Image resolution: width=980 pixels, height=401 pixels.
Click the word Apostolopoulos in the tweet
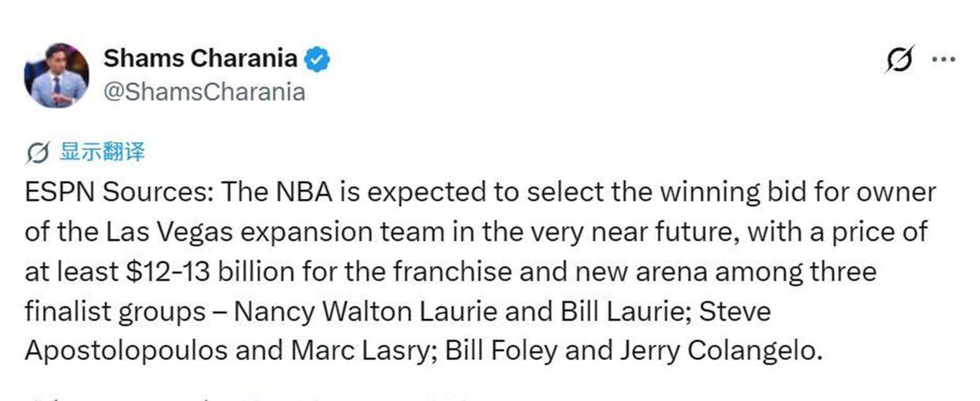point(114,352)
